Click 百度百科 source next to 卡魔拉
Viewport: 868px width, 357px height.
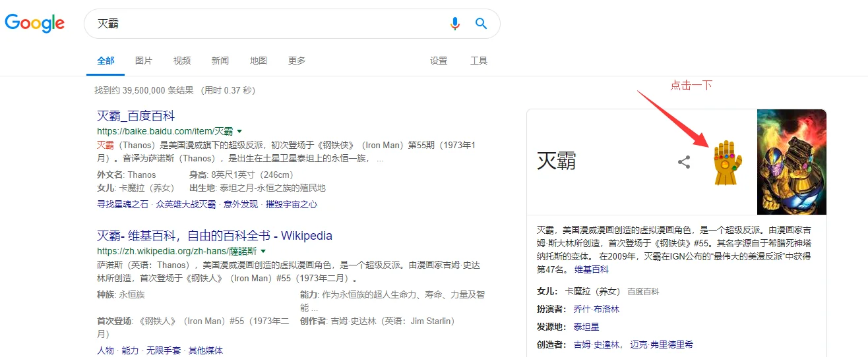tap(643, 291)
